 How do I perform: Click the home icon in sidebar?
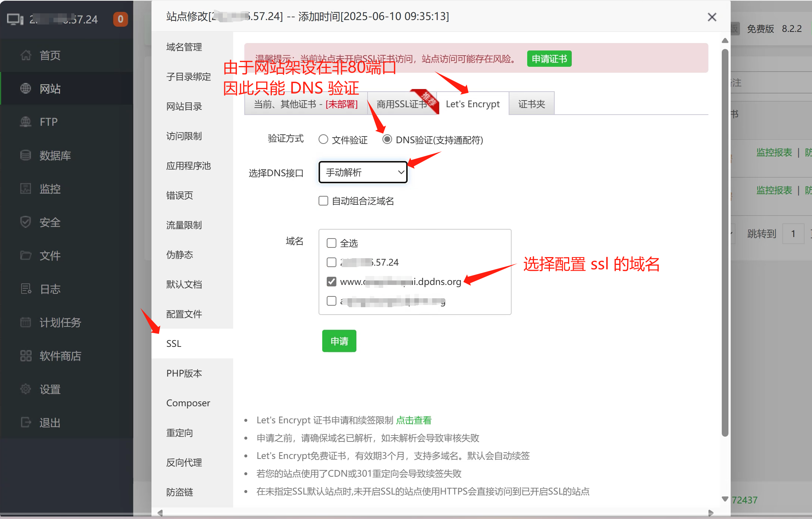tap(26, 55)
